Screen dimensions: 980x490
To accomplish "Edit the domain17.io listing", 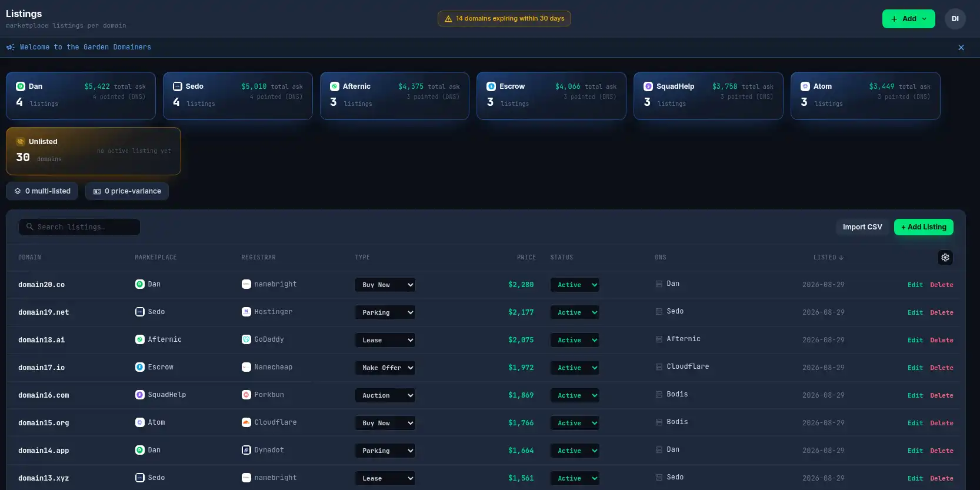I will [915, 368].
